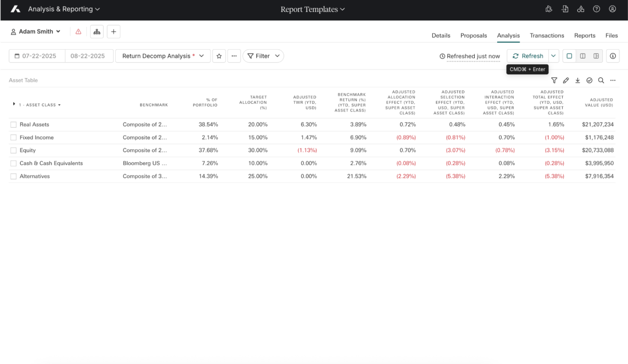This screenshot has width=628, height=364.
Task: Open the Return Decomp Analysis dropdown
Action: pyautogui.click(x=163, y=56)
